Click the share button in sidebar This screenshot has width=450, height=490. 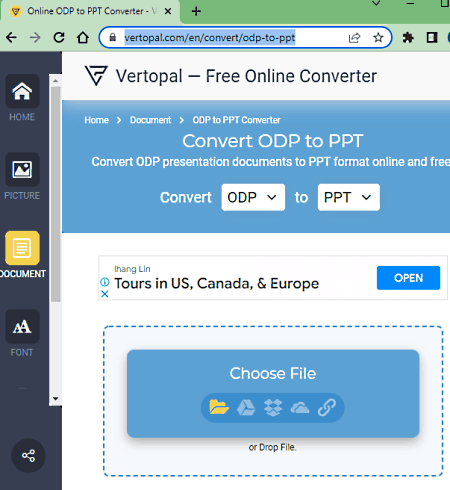28,455
